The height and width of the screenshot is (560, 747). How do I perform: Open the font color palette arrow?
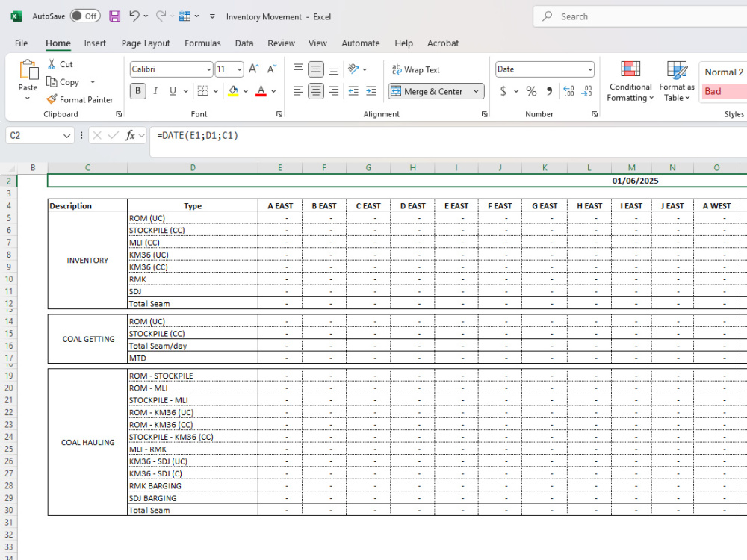coord(273,91)
